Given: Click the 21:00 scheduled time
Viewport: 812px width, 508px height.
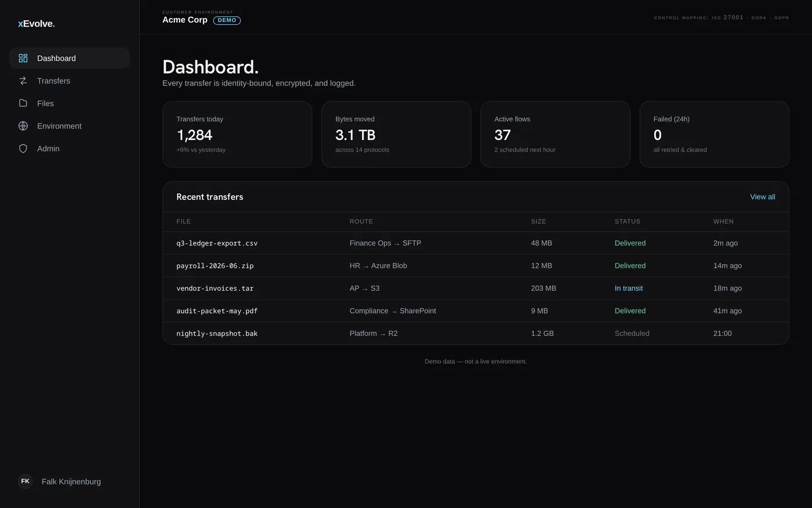Looking at the screenshot, I should 723,334.
